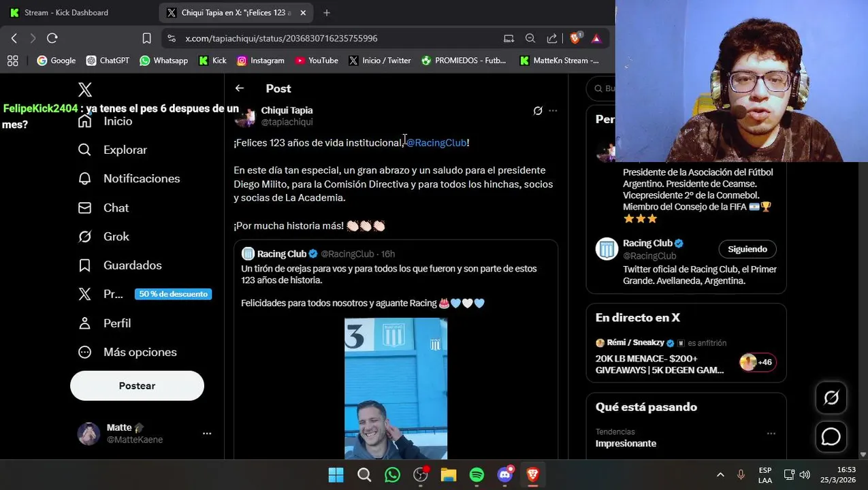Open Grok in the sidebar
Image resolution: width=868 pixels, height=490 pixels.
(x=103, y=236)
